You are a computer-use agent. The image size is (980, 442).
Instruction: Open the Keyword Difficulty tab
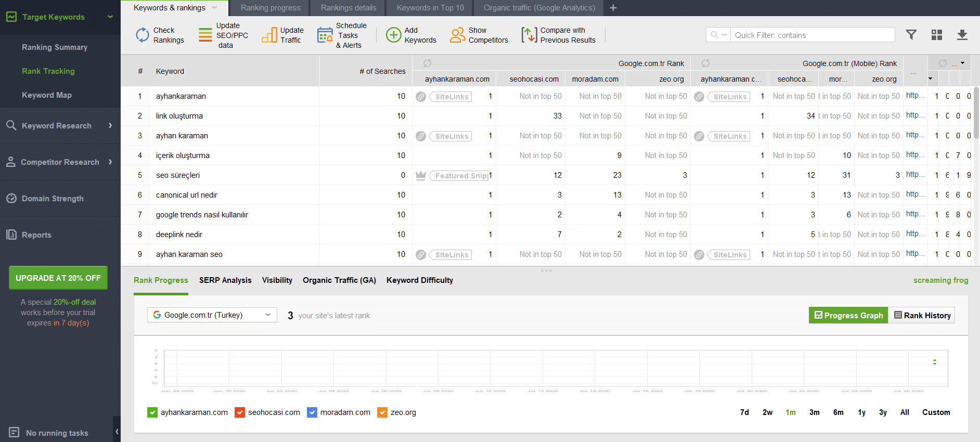420,280
